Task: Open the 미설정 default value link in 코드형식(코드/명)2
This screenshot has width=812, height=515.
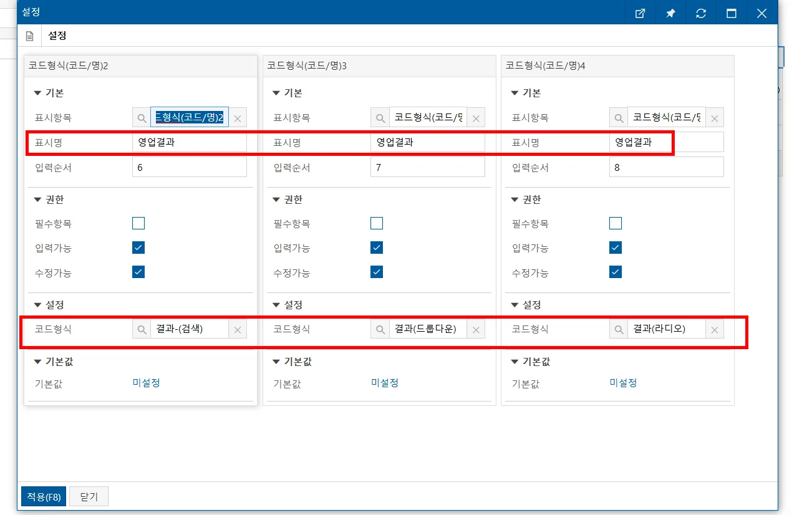Action: pyautogui.click(x=147, y=383)
